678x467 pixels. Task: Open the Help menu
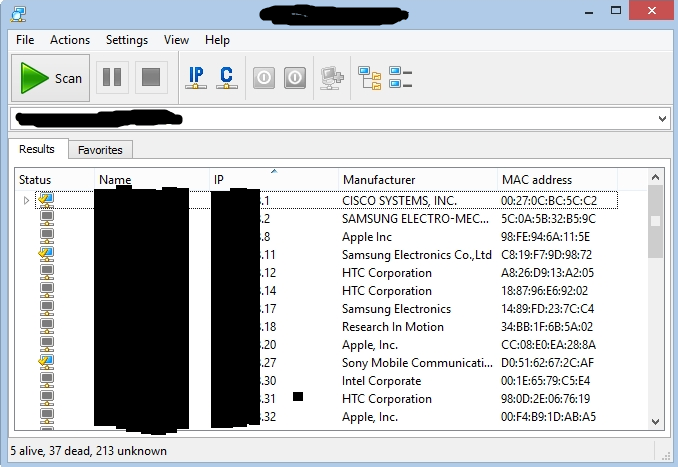pos(217,40)
